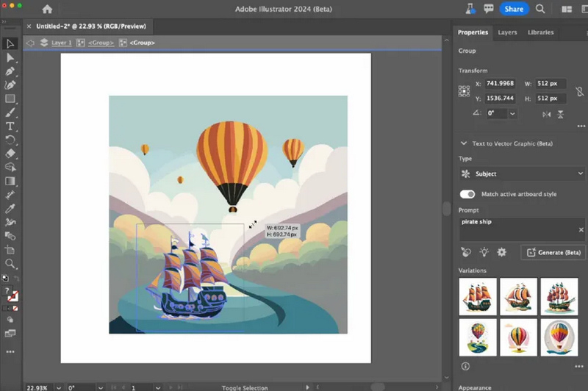The width and height of the screenshot is (588, 391).
Task: Activate the Zoom magnifier tool
Action: [x=10, y=263]
